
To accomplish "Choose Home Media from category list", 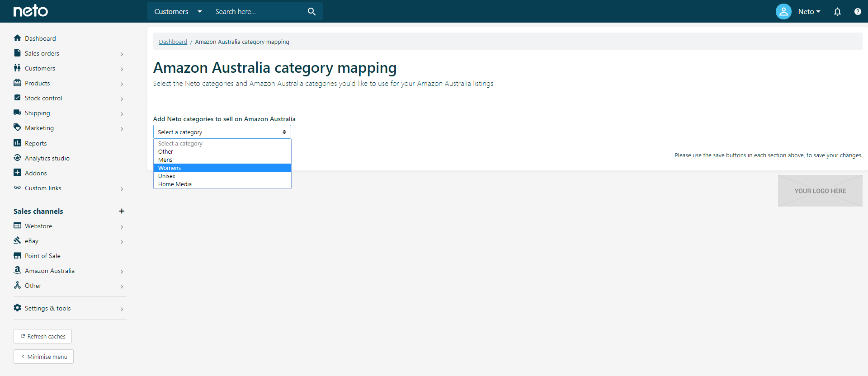I will point(222,184).
